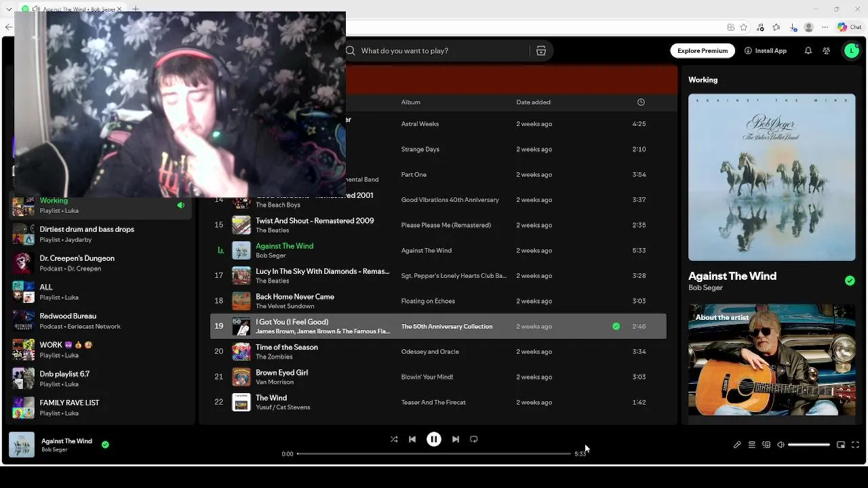Open the miniplayer icon
This screenshot has height=488, width=868.
[x=841, y=445]
